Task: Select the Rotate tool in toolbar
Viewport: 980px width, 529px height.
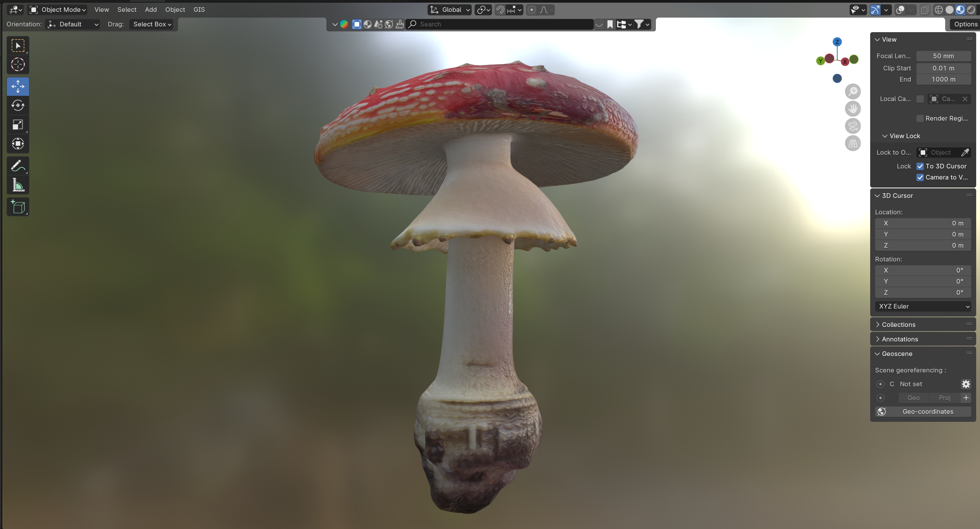Action: click(x=18, y=105)
